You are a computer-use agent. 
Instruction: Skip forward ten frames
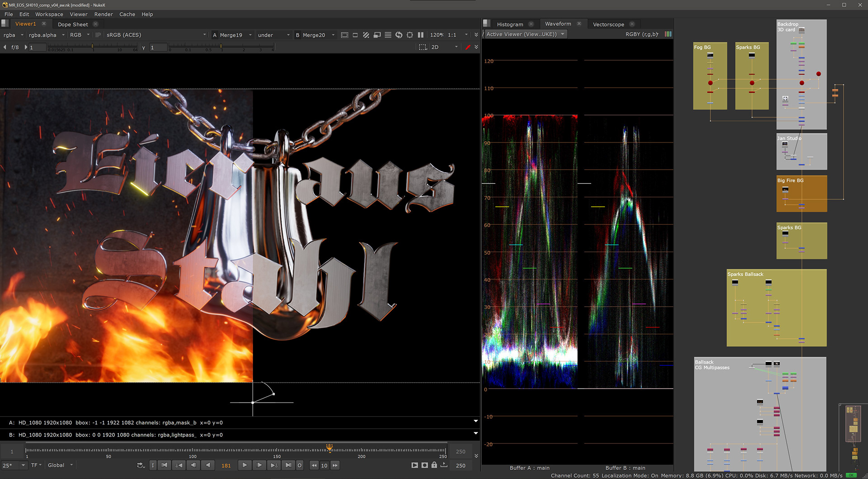click(335, 465)
